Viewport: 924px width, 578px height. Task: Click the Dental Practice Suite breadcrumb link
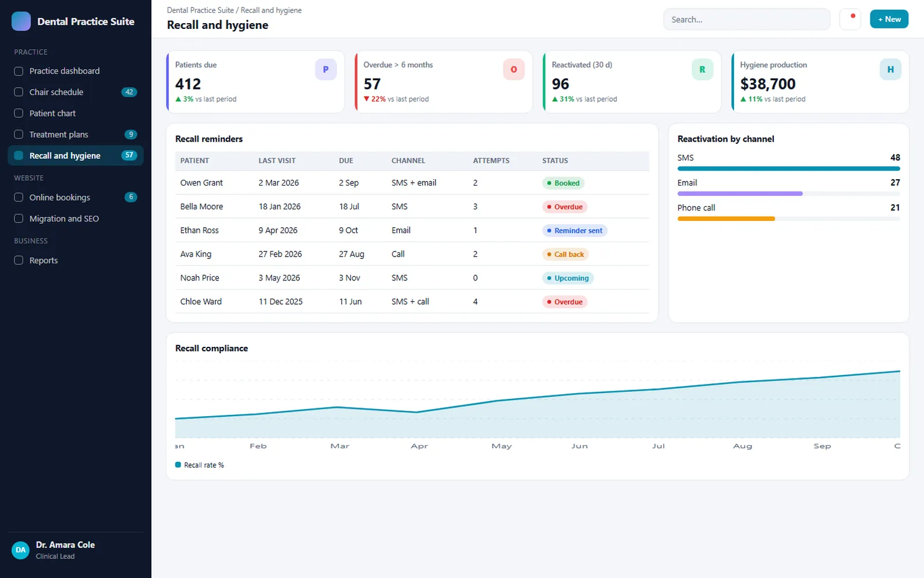click(200, 10)
